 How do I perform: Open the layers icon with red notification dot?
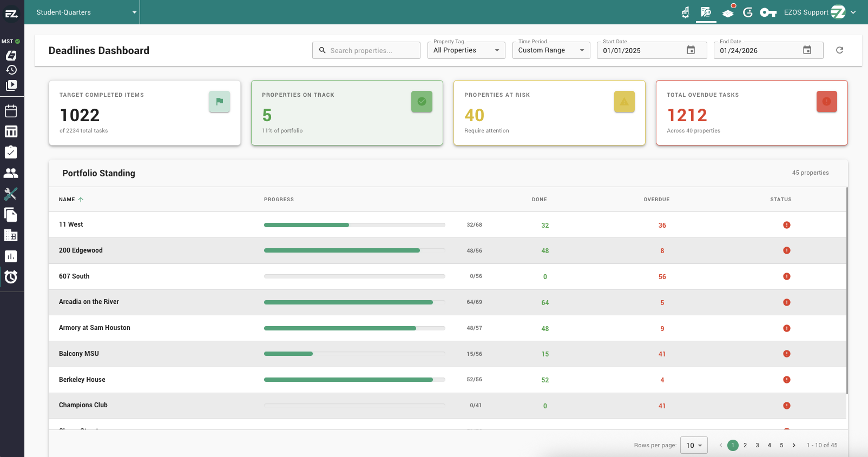[x=728, y=12]
